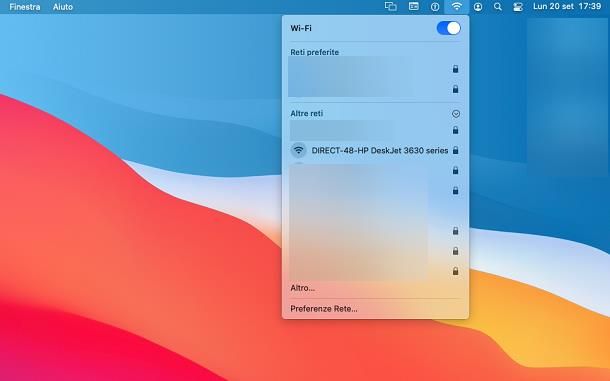Open Control Center icon in menu bar
Screen dimensions: 610x381
point(518,7)
